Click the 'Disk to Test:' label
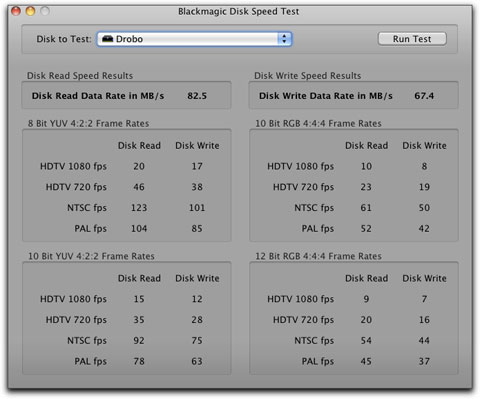 click(x=64, y=39)
